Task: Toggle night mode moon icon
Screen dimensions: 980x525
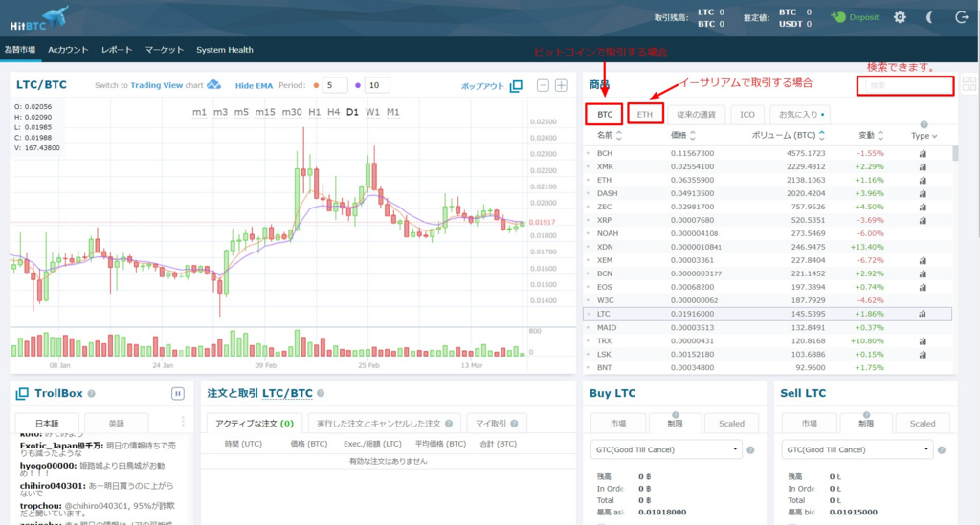Action: click(x=930, y=17)
